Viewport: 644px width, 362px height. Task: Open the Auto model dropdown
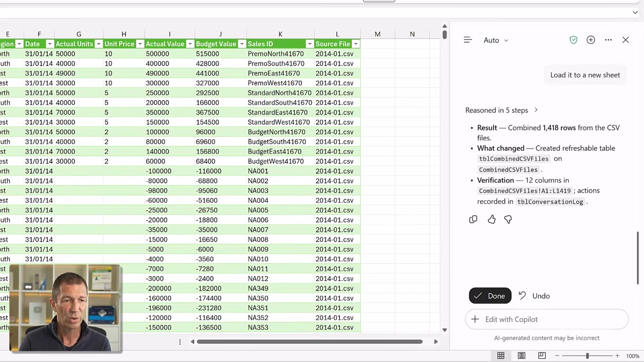pyautogui.click(x=496, y=40)
